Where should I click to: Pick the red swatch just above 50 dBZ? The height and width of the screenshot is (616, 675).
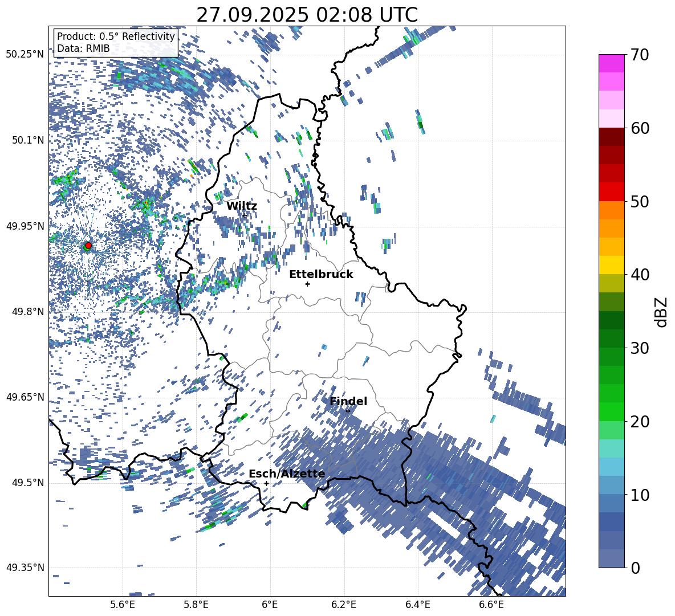tap(611, 192)
